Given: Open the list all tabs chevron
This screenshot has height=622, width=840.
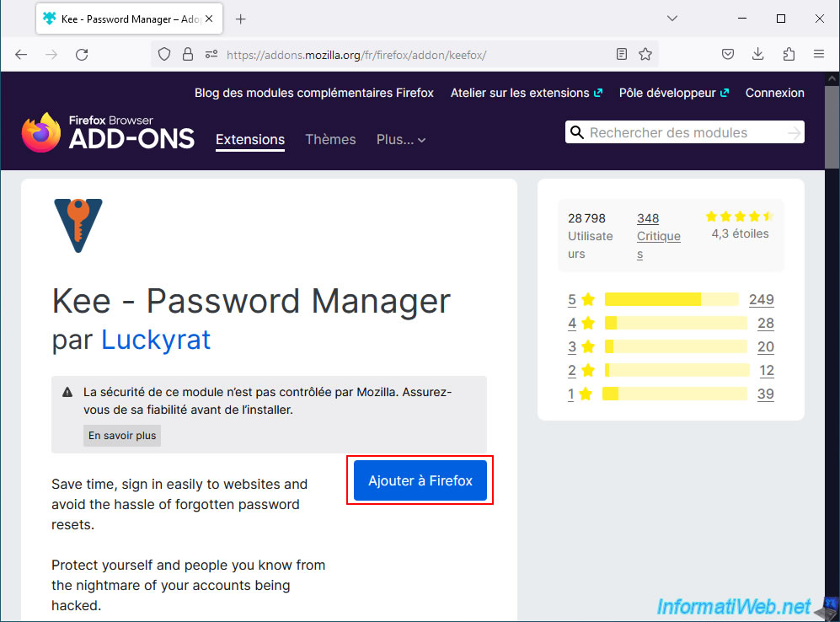Looking at the screenshot, I should click(x=672, y=19).
